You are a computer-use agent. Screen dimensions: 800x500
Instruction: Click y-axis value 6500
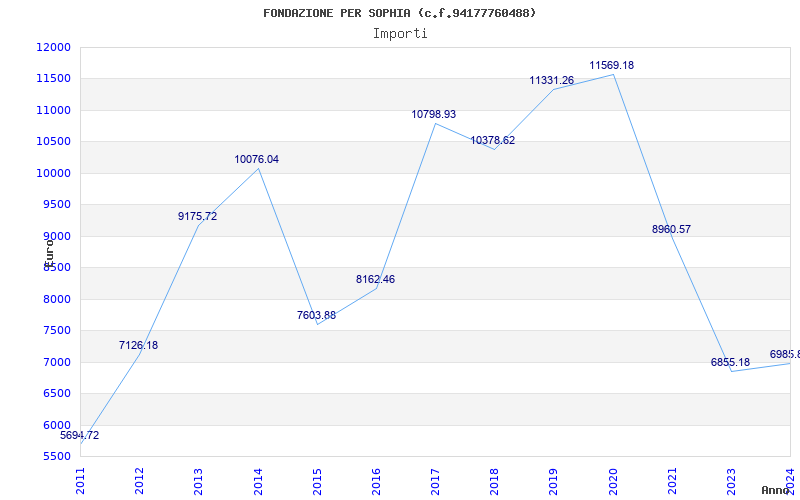click(x=56, y=393)
